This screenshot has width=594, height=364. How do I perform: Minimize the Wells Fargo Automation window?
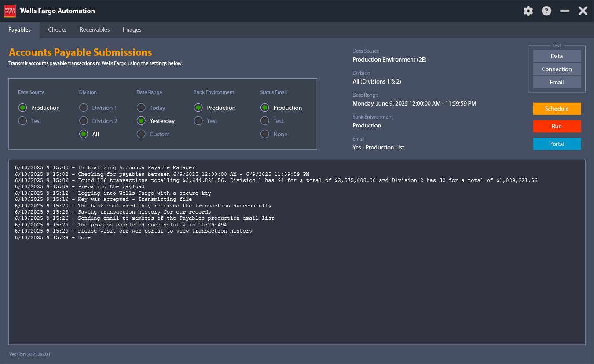[565, 11]
